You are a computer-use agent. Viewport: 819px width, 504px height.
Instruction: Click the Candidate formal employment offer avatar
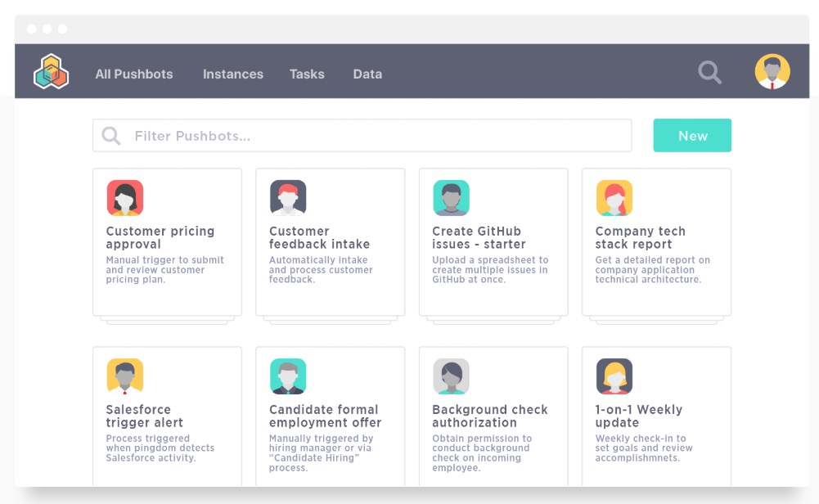tap(288, 376)
